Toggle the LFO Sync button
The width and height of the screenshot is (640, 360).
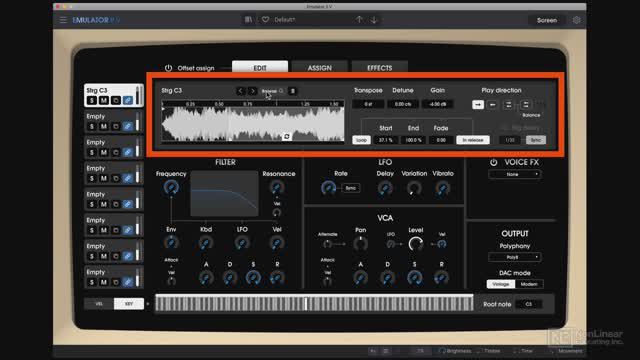(351, 188)
